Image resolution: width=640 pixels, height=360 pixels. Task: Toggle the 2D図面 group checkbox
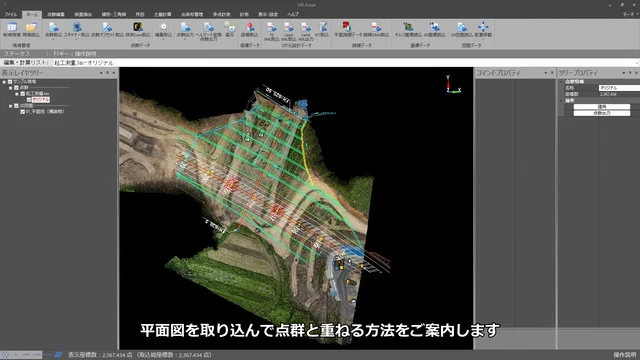(x=16, y=106)
